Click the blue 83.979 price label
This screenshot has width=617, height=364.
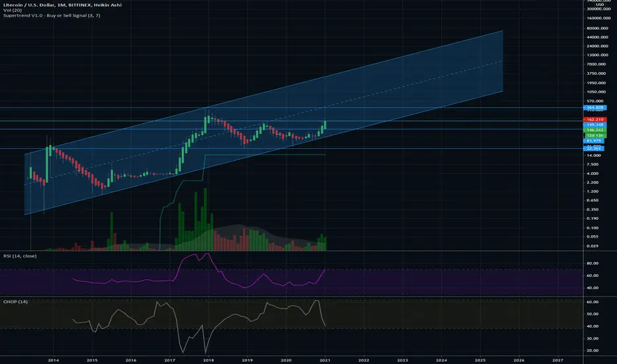click(594, 140)
